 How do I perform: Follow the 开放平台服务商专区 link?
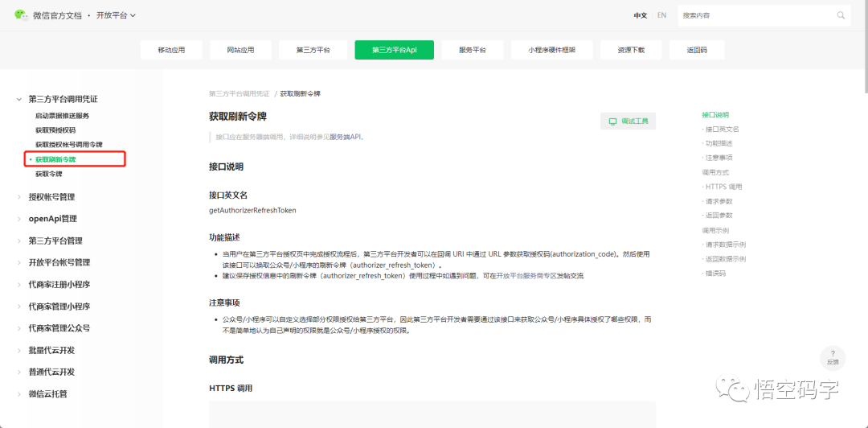coord(526,275)
